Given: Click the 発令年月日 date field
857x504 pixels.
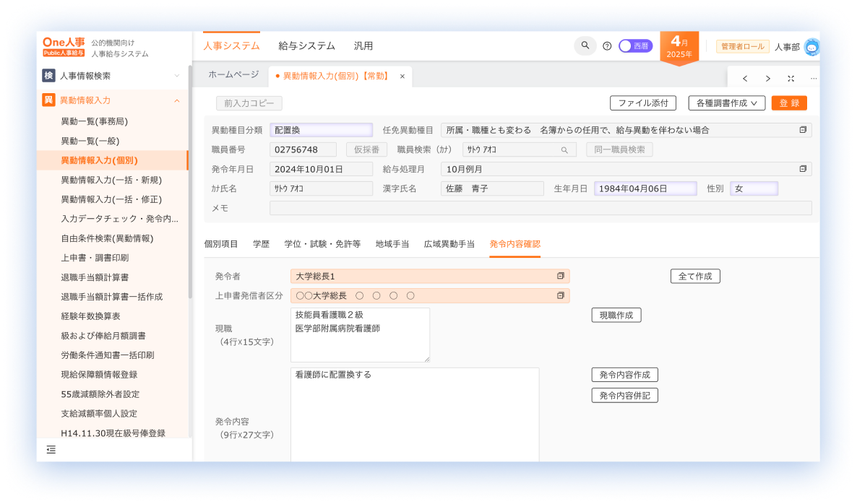Looking at the screenshot, I should click(x=321, y=169).
